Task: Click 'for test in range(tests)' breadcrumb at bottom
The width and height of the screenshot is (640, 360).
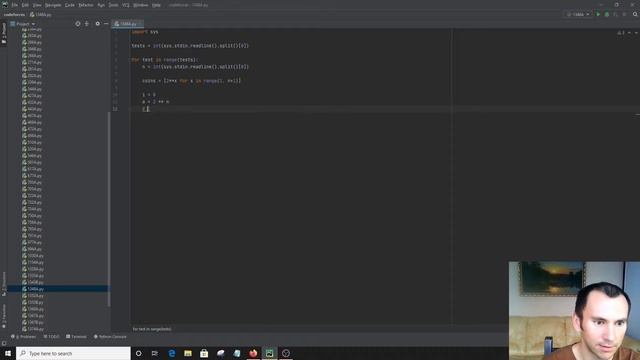Action: click(x=152, y=329)
